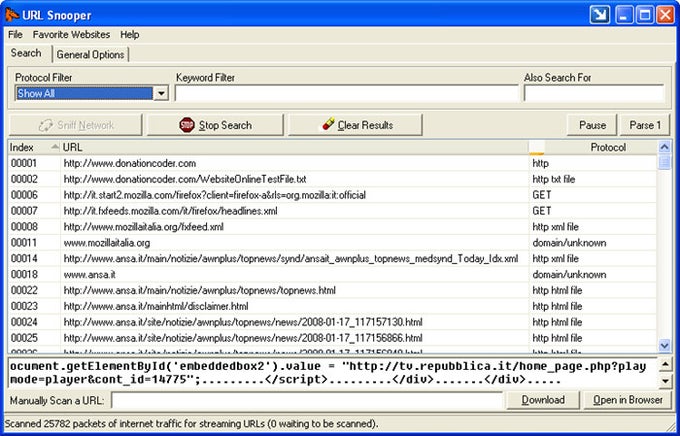Expand the Protocol Filter dropdown arrow
Image resolution: width=680 pixels, height=436 pixels.
tap(161, 93)
